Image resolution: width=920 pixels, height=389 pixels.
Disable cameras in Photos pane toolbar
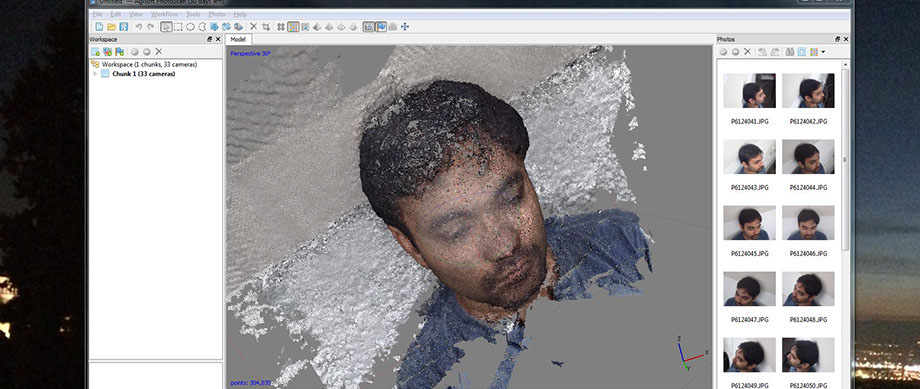[x=735, y=52]
